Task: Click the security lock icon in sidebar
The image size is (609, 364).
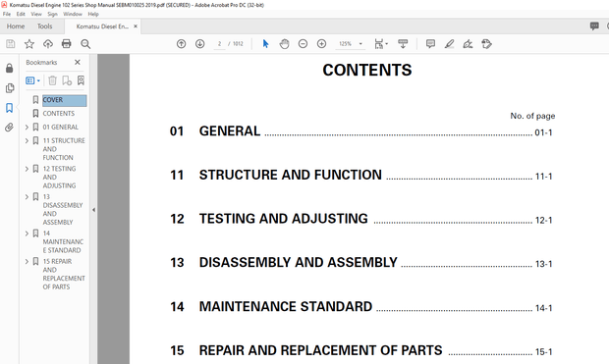Action: 9,69
